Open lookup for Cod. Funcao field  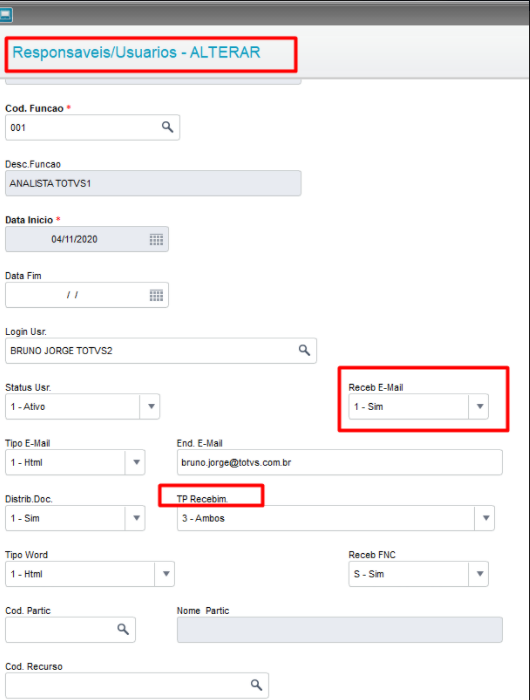click(167, 127)
